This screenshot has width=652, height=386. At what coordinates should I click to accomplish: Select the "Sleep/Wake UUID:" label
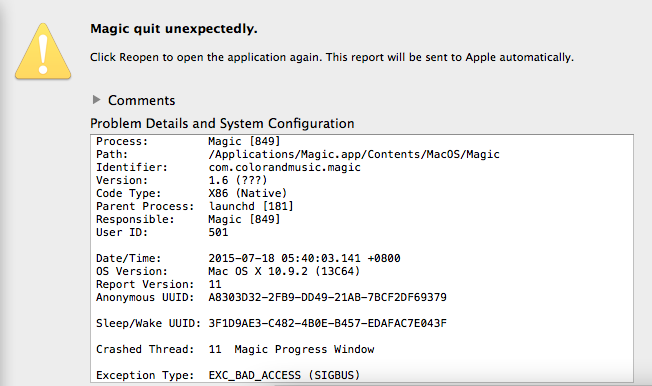[148, 323]
